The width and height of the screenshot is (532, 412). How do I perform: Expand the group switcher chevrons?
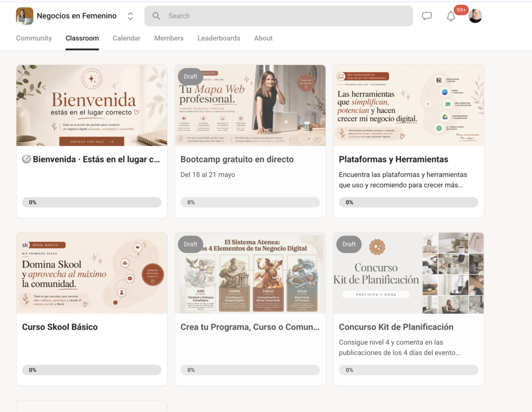pos(130,16)
